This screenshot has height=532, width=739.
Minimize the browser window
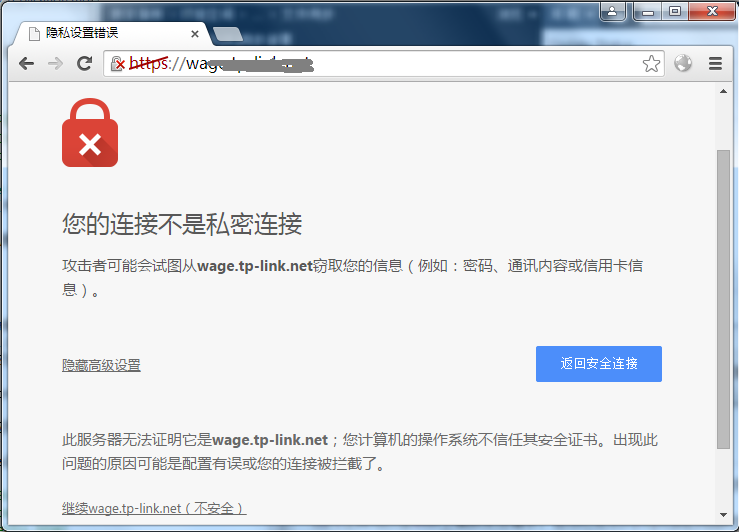click(x=648, y=11)
